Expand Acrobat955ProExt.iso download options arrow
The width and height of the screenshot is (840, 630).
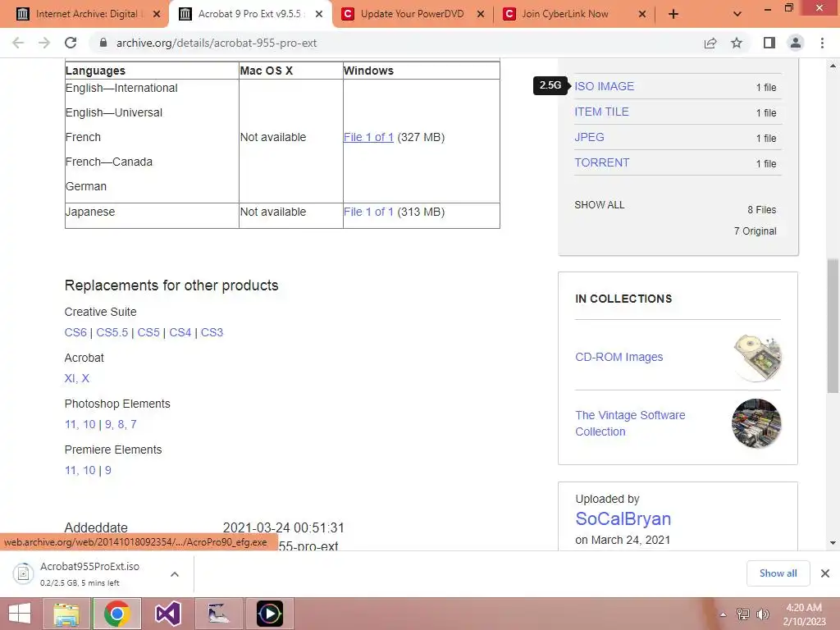tap(175, 573)
